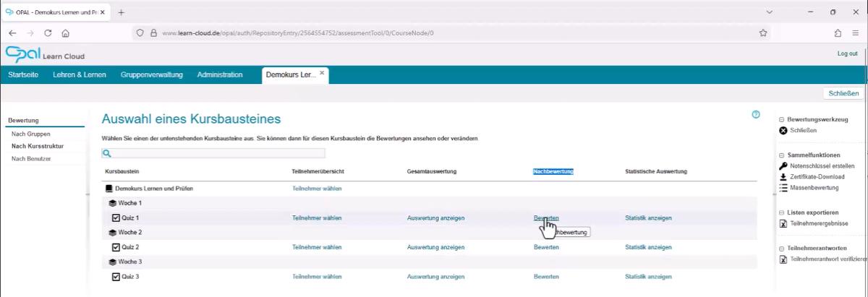Click the Quiz 1 checkbox icon
868x297 pixels.
(x=116, y=218)
